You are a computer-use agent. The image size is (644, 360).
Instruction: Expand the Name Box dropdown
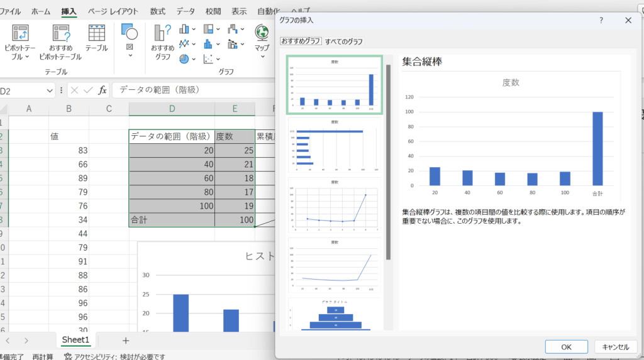coord(50,90)
